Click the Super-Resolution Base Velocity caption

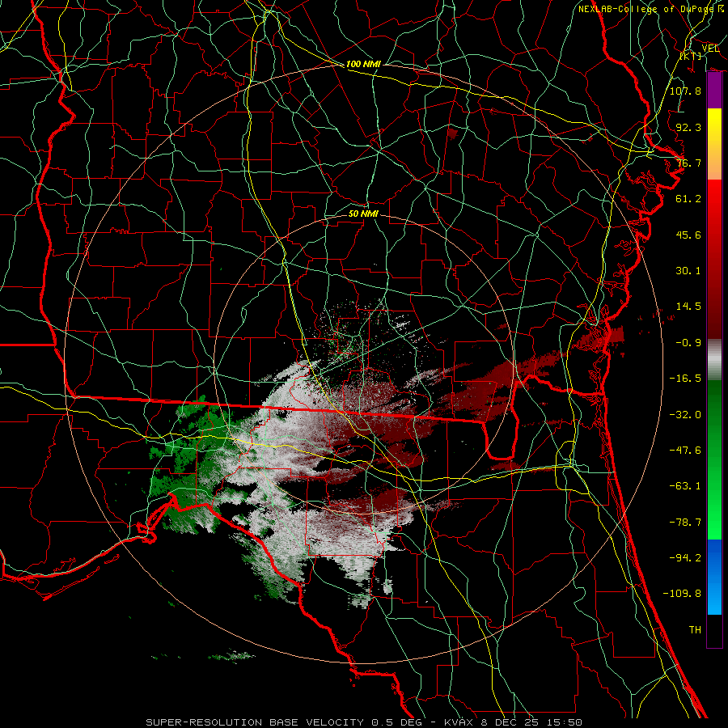363,722
